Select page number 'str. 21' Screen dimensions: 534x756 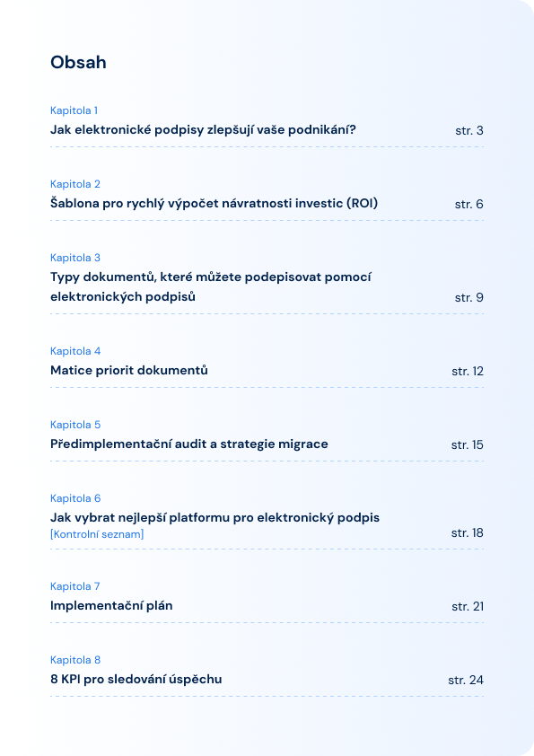(x=468, y=607)
